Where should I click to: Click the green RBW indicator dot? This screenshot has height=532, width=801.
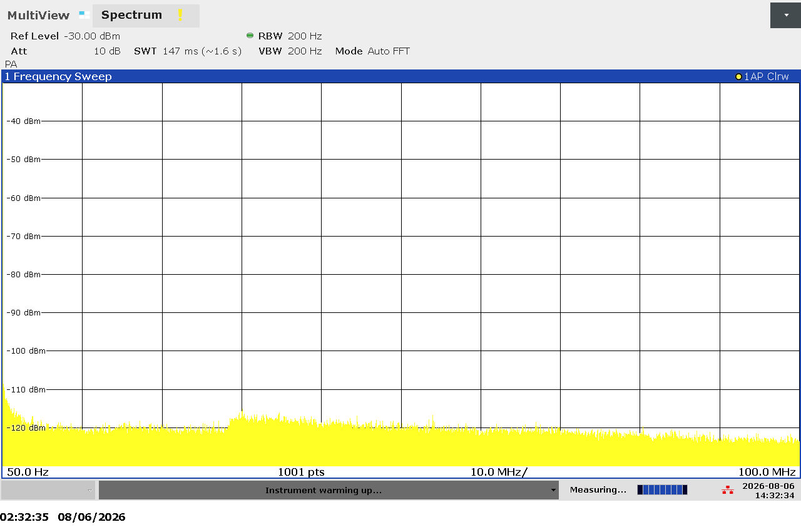pyautogui.click(x=250, y=36)
